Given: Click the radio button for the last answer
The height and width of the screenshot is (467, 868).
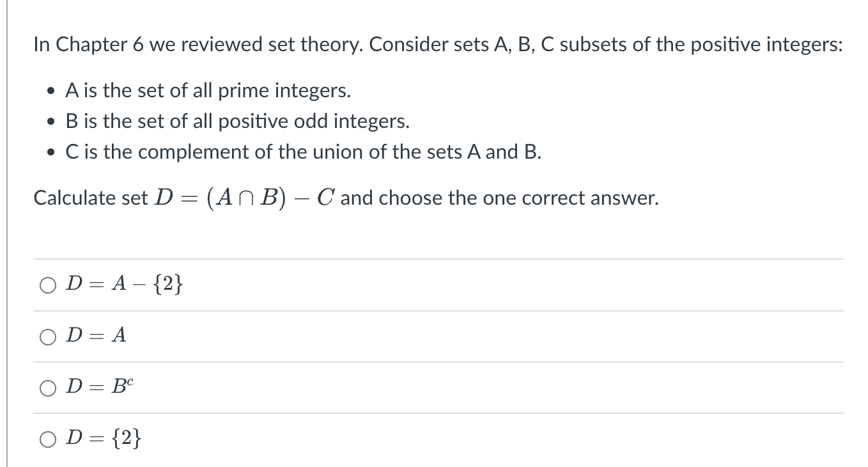Looking at the screenshot, I should (x=47, y=438).
